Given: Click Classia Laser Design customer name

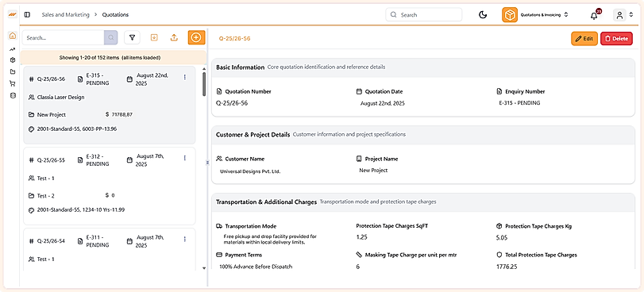Looking at the screenshot, I should pos(61,98).
